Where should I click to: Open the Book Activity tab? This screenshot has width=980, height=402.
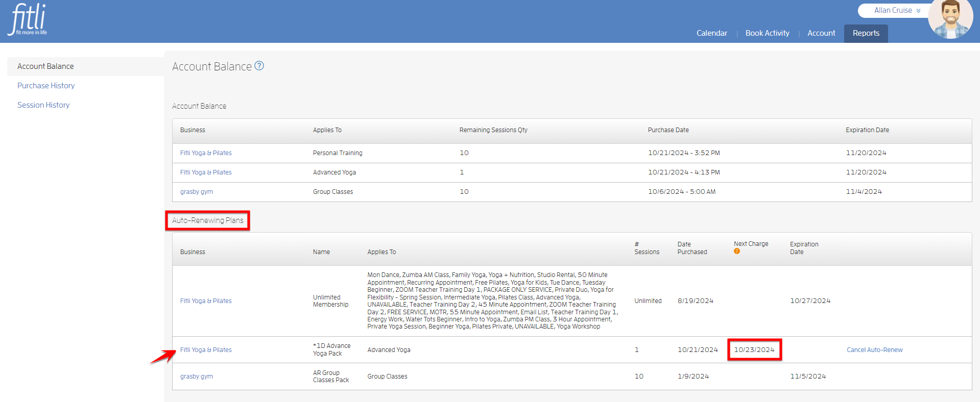coord(767,33)
